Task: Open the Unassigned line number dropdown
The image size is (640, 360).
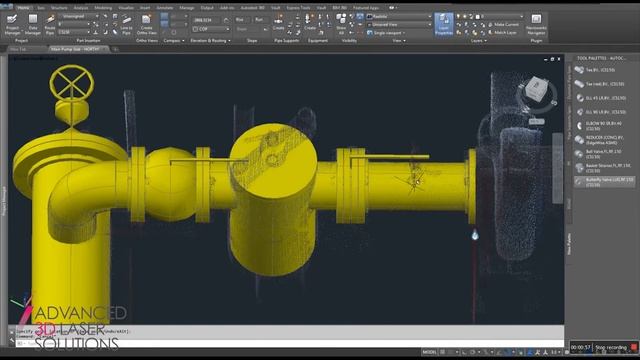Action: pyautogui.click(x=78, y=16)
